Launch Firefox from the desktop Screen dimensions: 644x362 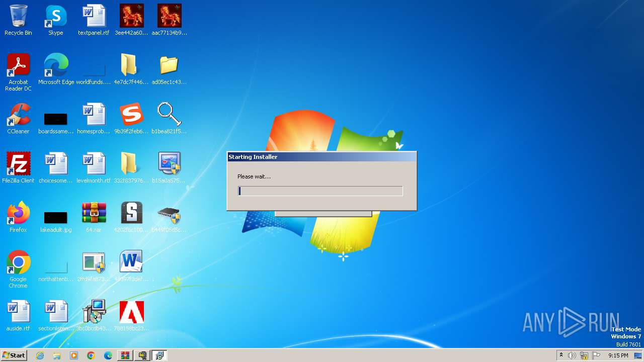[x=18, y=217]
